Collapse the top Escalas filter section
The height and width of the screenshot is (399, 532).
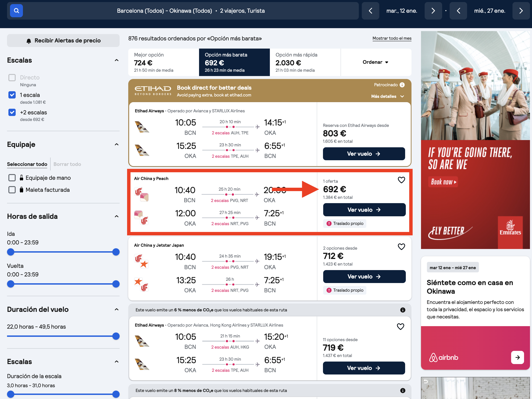[x=117, y=60]
